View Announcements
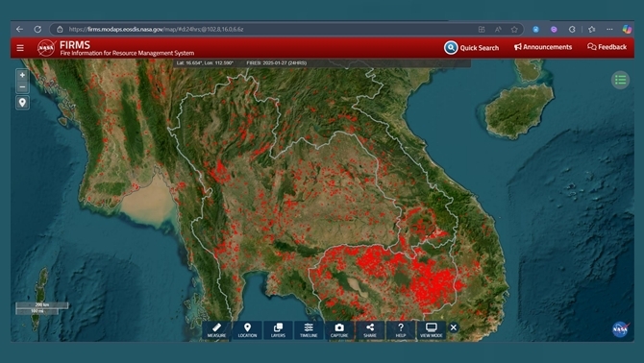 click(x=542, y=47)
